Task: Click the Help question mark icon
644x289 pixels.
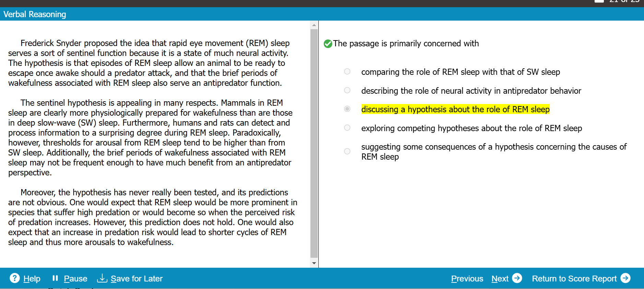Action: click(x=14, y=278)
